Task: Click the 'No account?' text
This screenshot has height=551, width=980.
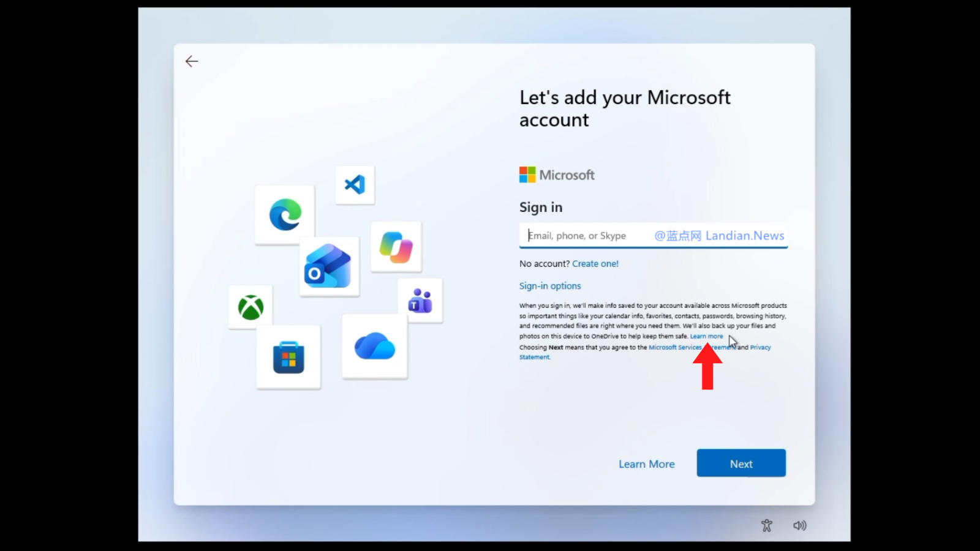Action: 545,264
